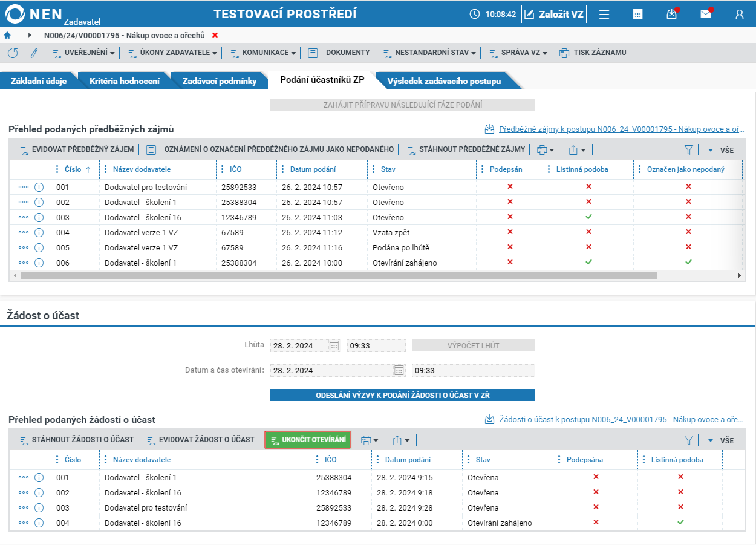Open three-dots menu for preliminary interest row 002
The image size is (756, 545).
(24, 202)
